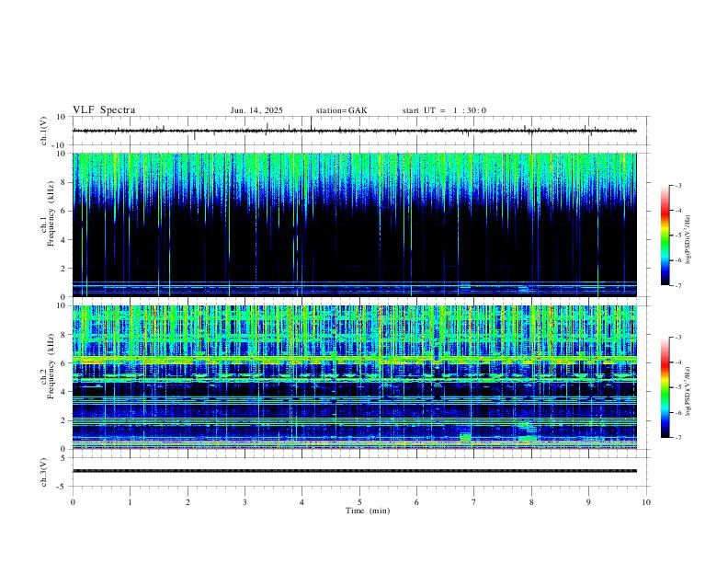This screenshot has width=728, height=563.
Task: Click the "log(PSD)(V²/Hz)" label beside ch.1 colorbar
Action: (x=688, y=239)
